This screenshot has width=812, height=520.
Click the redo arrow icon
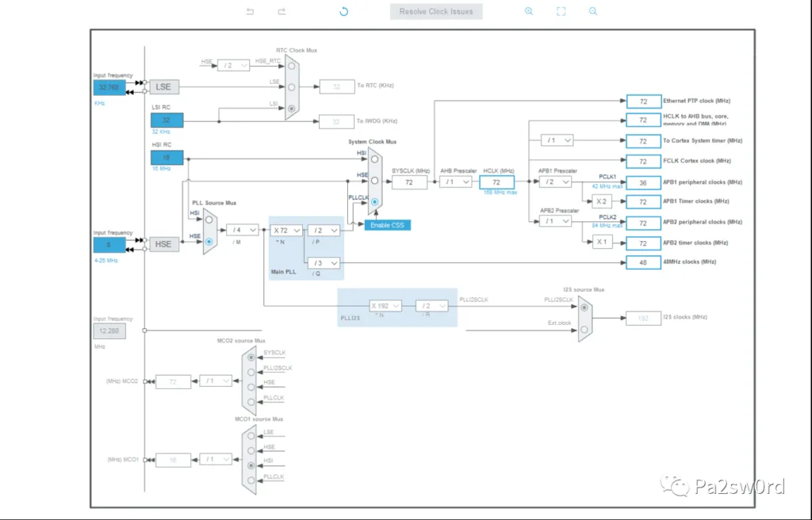(x=282, y=11)
